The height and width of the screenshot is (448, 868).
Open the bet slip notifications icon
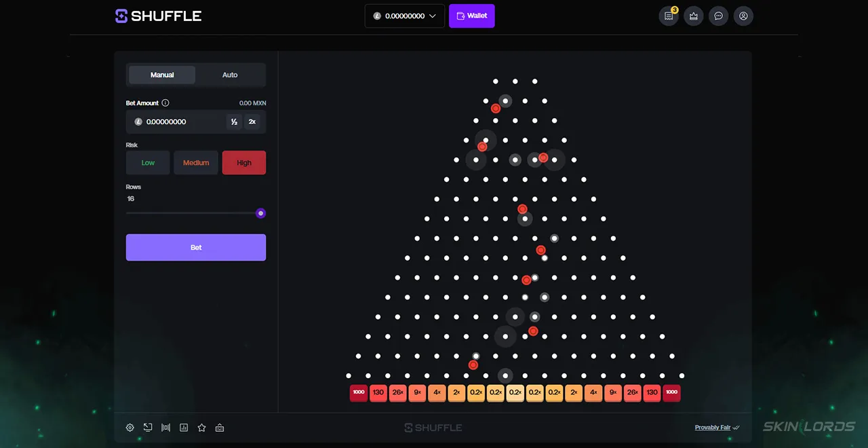click(x=669, y=16)
